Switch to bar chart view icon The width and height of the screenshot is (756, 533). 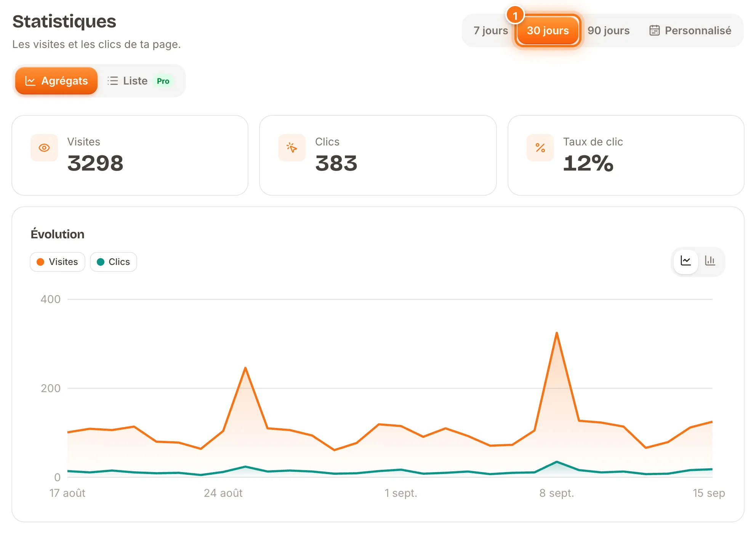tap(710, 261)
